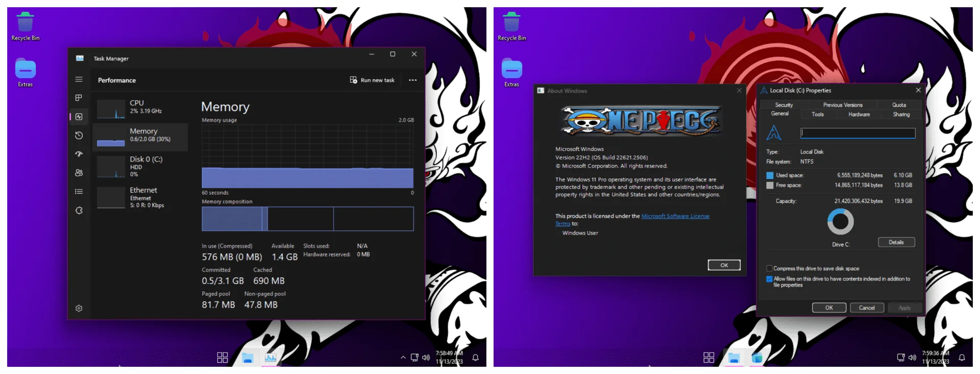
Task: Toggle Allow files to be indexed checkbox
Action: click(x=769, y=279)
